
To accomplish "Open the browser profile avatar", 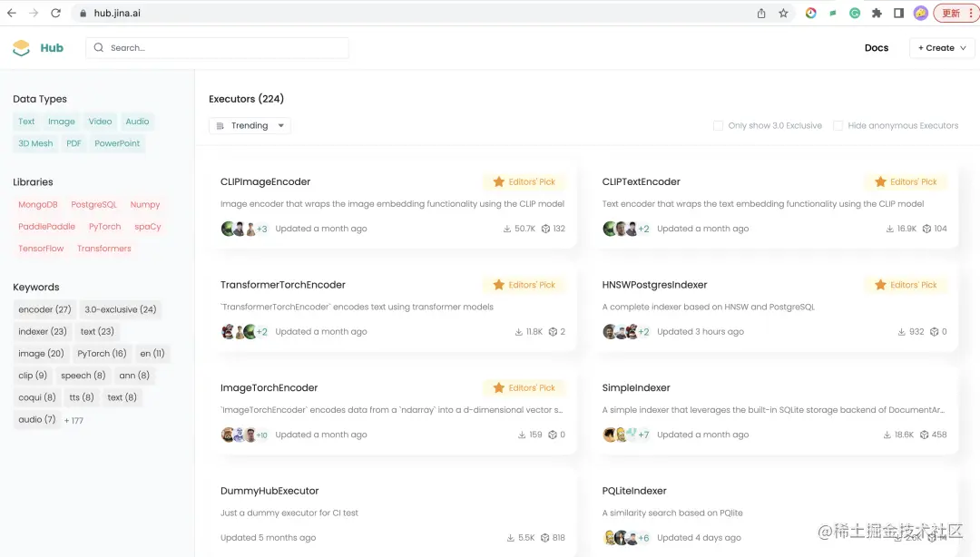I will (x=921, y=13).
